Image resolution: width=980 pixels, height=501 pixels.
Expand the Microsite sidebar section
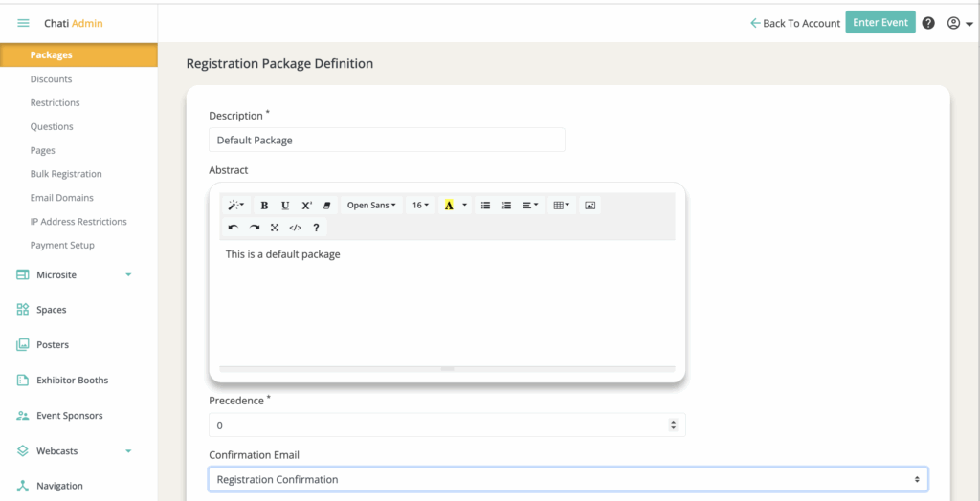pos(128,275)
